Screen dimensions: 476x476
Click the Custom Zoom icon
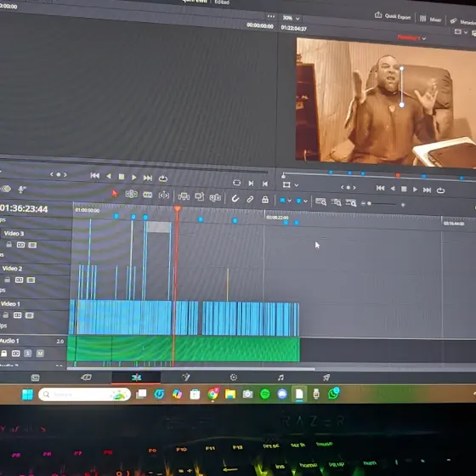351,203
